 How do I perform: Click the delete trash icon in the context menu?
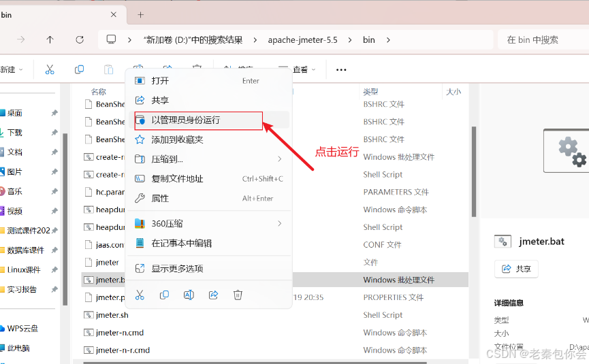(238, 295)
